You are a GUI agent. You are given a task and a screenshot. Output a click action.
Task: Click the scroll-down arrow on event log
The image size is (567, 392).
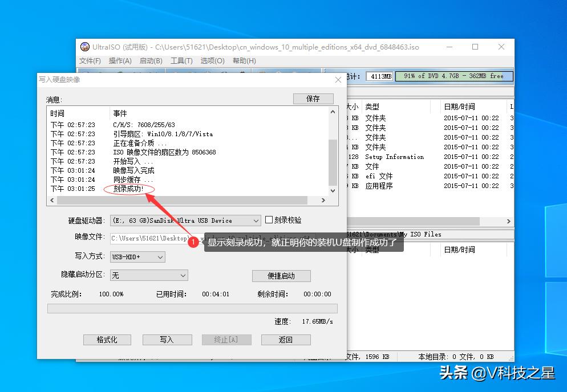tap(333, 191)
